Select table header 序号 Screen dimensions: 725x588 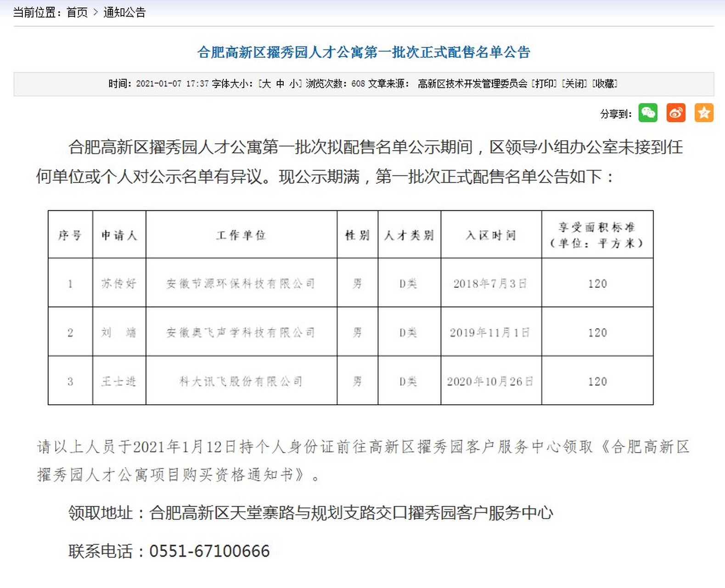click(x=70, y=235)
